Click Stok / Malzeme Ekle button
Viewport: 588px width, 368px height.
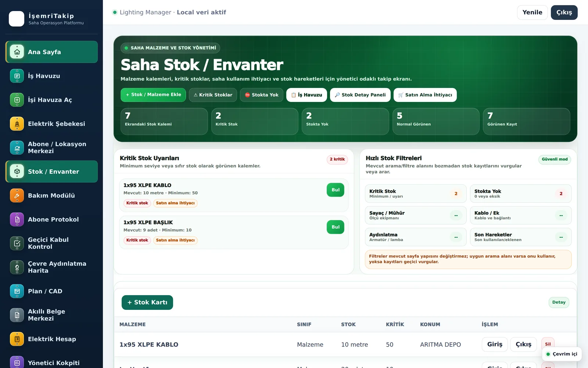[153, 95]
